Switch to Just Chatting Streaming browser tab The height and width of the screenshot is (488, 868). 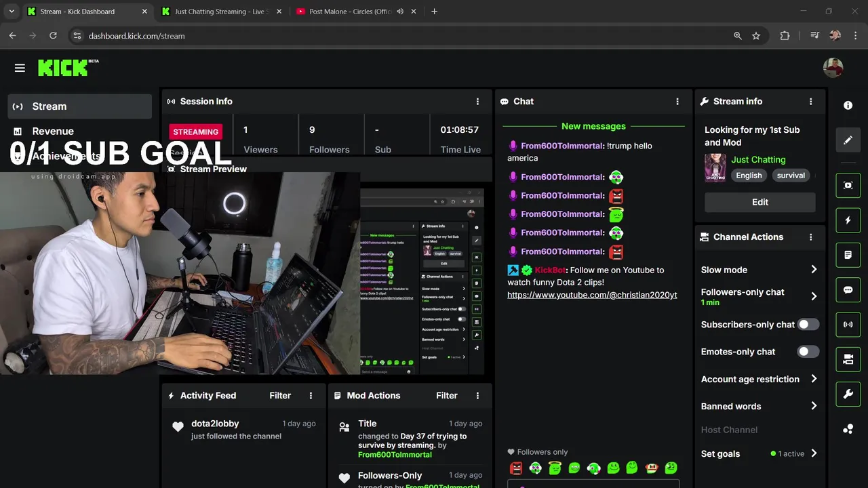222,12
